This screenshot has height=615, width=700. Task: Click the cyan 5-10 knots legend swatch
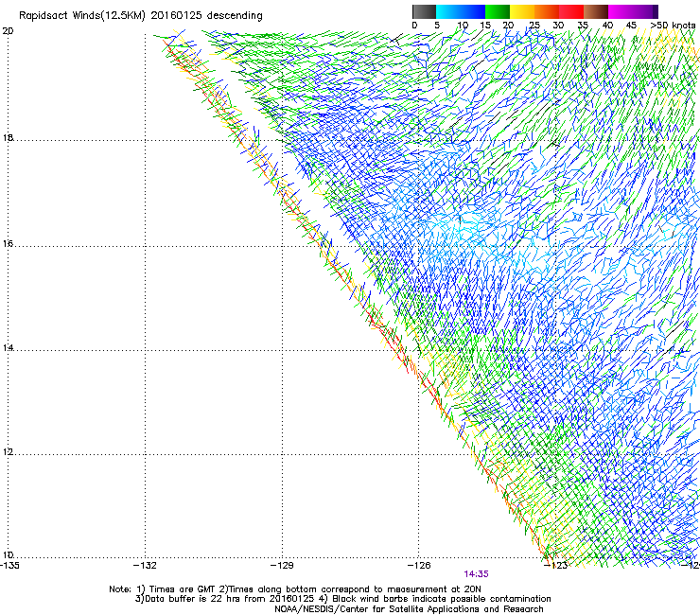(x=448, y=11)
